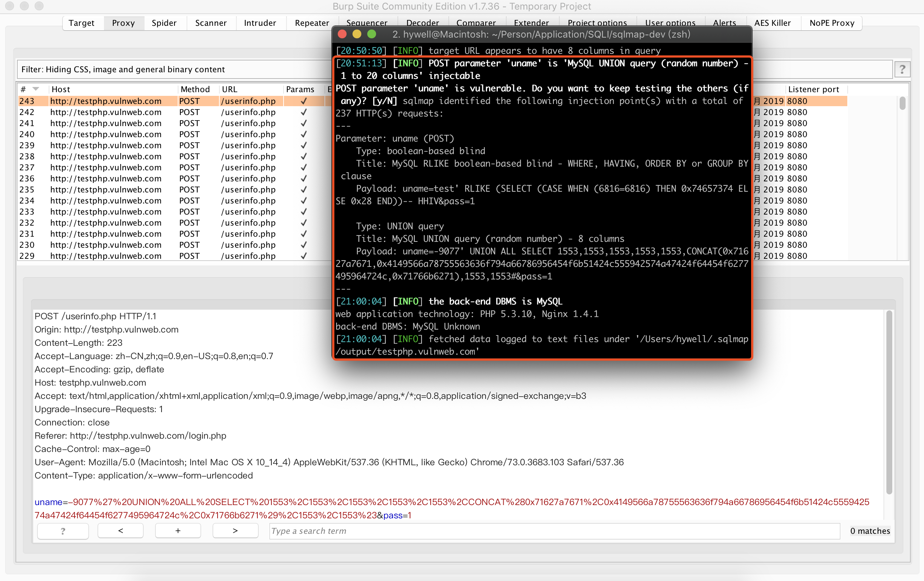The image size is (924, 581).
Task: Sort history by Method column header
Action: pos(195,90)
